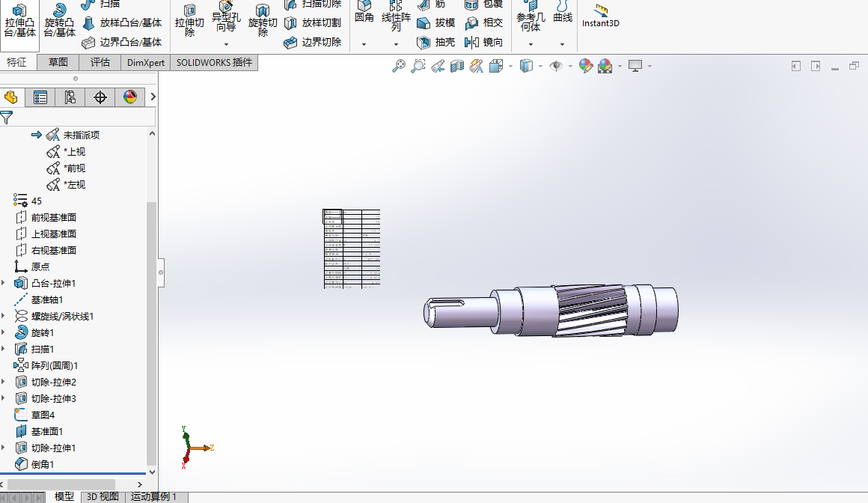Image resolution: width=868 pixels, height=503 pixels.
Task: Expand the display style dropdown arrow
Action: [x=540, y=67]
